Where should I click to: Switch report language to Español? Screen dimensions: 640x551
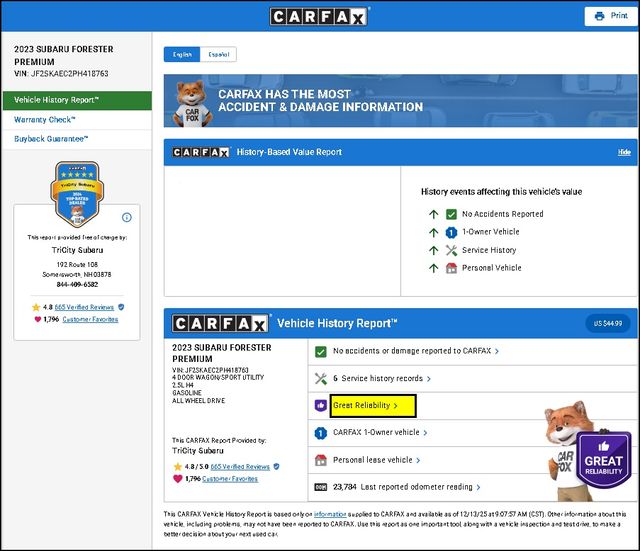coord(218,54)
